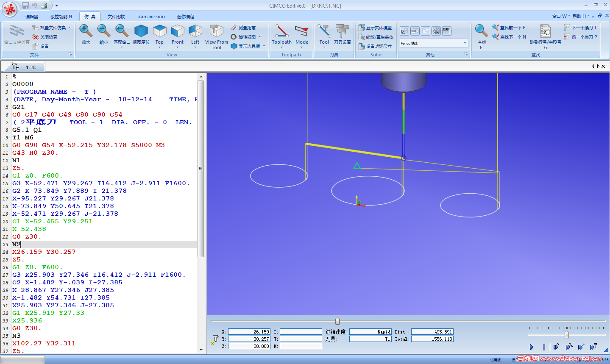Screen dimensions: 610x364
Task: Switch to the 编辑器 ribbon tab
Action: pos(32,17)
